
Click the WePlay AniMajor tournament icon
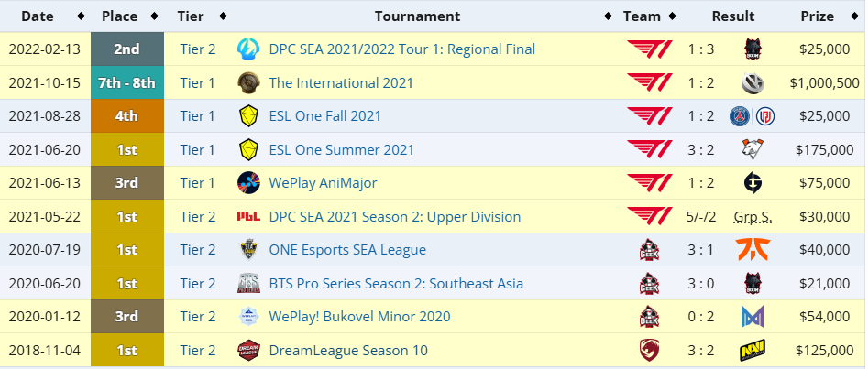248,183
